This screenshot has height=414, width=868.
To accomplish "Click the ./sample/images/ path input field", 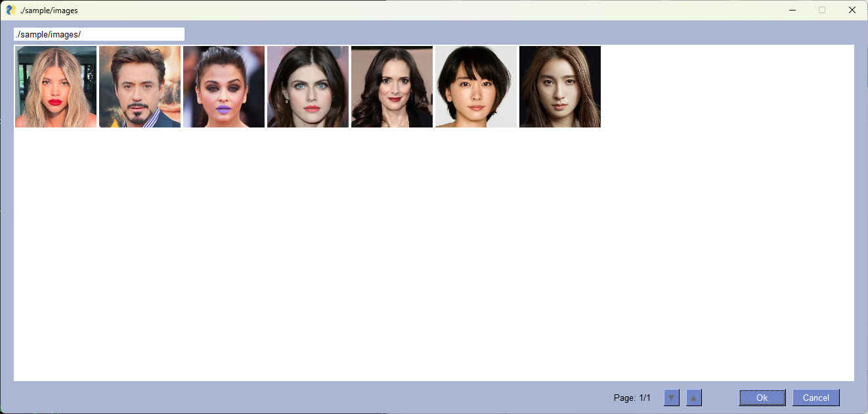I will click(98, 34).
